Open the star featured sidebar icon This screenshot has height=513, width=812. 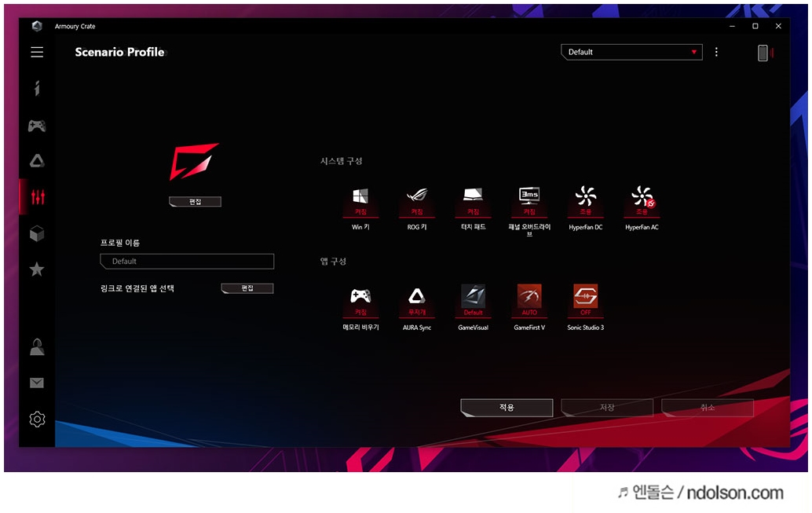pyautogui.click(x=37, y=269)
